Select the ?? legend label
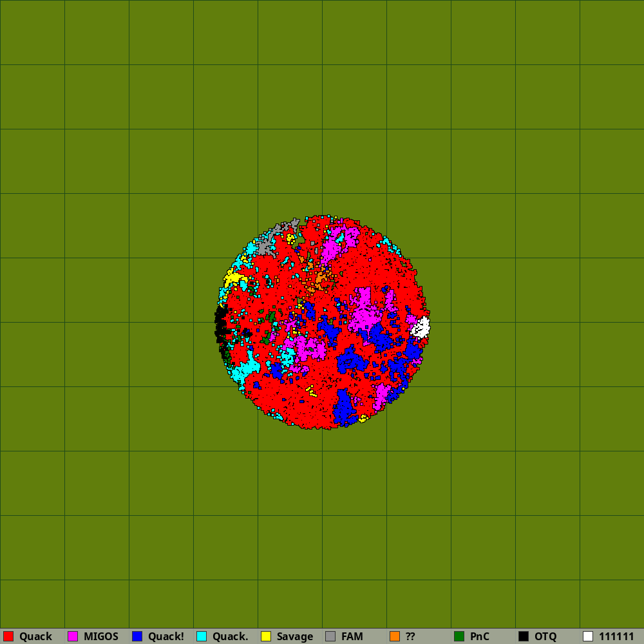Image resolution: width=644 pixels, height=644 pixels. tap(410, 637)
